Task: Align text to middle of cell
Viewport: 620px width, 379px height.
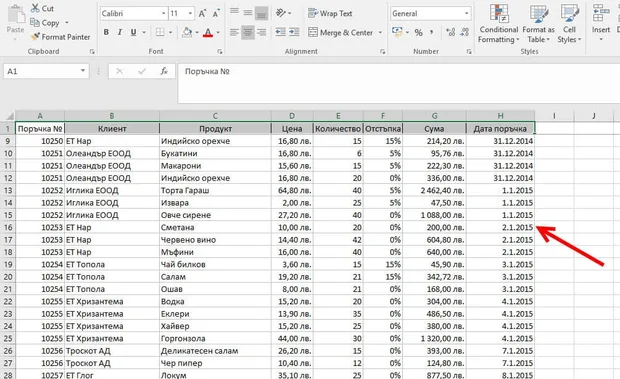Action: coord(248,13)
